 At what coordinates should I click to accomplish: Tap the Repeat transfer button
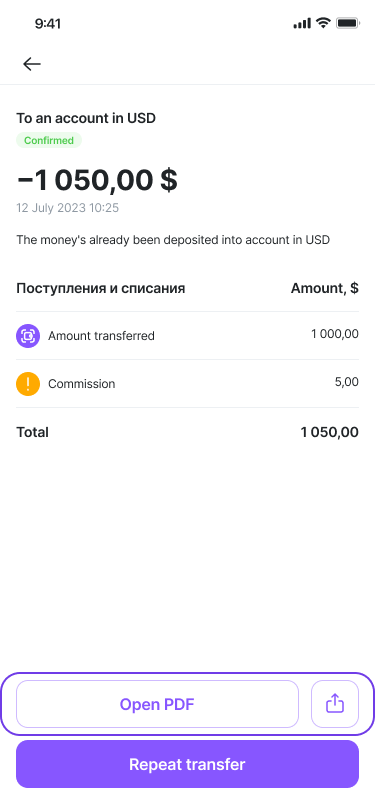[x=188, y=764]
